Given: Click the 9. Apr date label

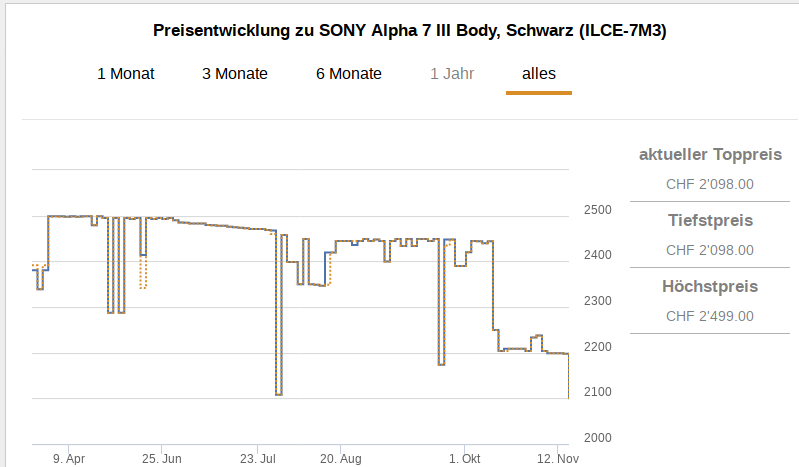Looking at the screenshot, I should (69, 458).
